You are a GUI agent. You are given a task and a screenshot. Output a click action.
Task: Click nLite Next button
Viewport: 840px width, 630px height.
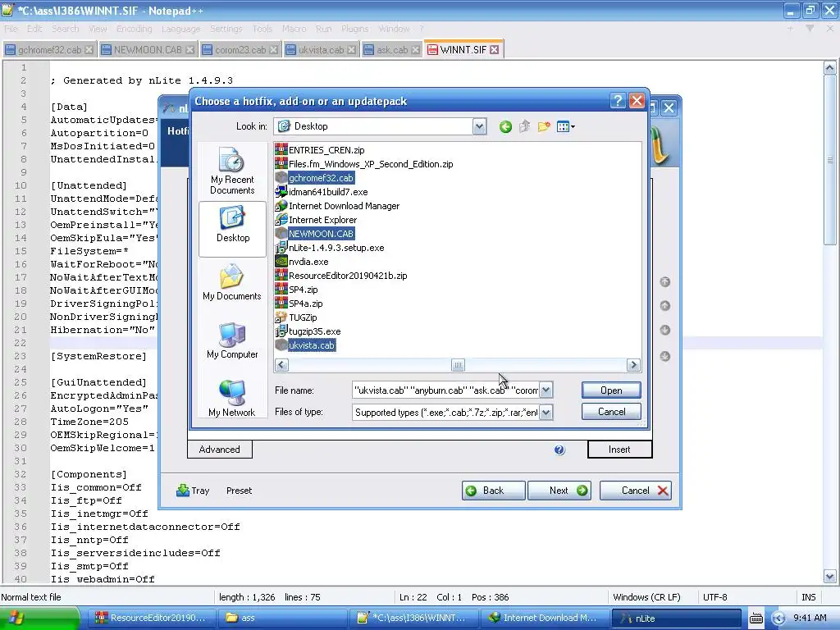(559, 491)
